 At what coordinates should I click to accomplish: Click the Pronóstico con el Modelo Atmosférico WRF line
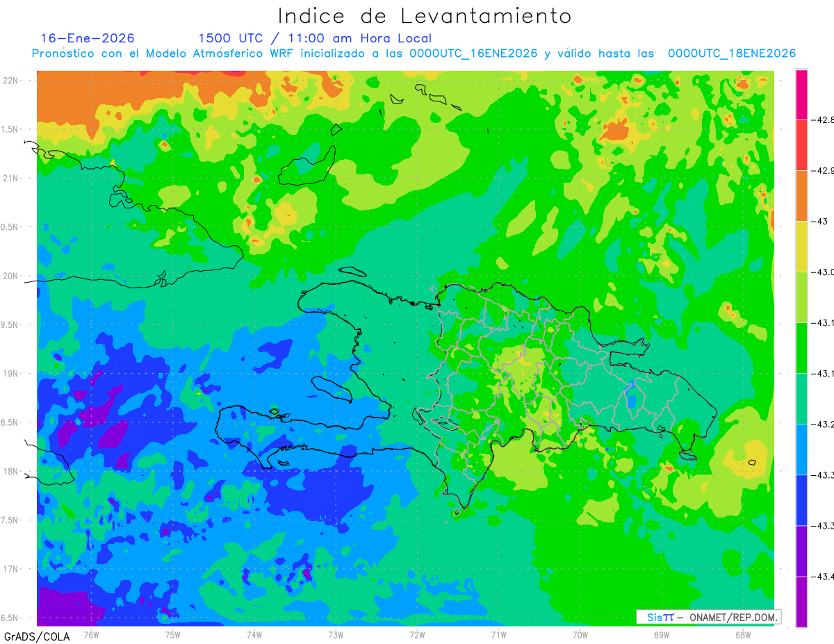[414, 53]
